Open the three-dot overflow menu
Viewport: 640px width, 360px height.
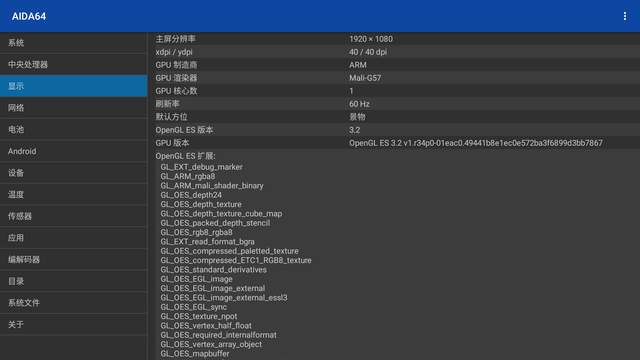624,16
